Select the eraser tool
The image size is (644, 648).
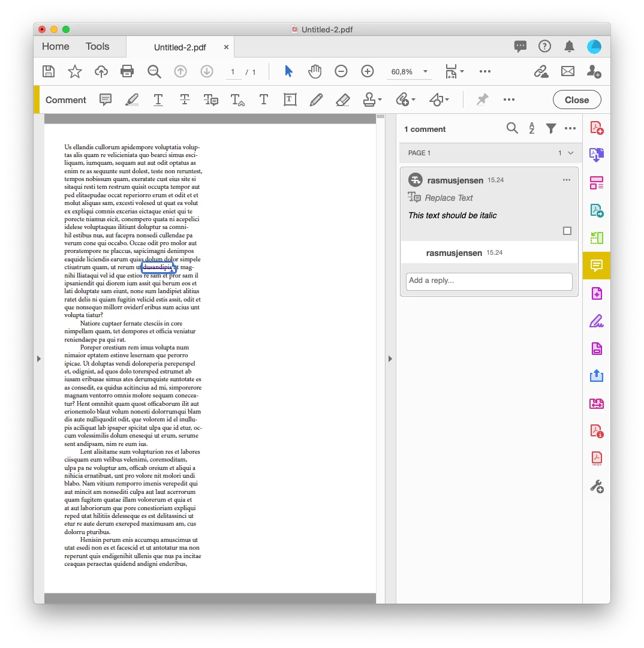(x=342, y=100)
